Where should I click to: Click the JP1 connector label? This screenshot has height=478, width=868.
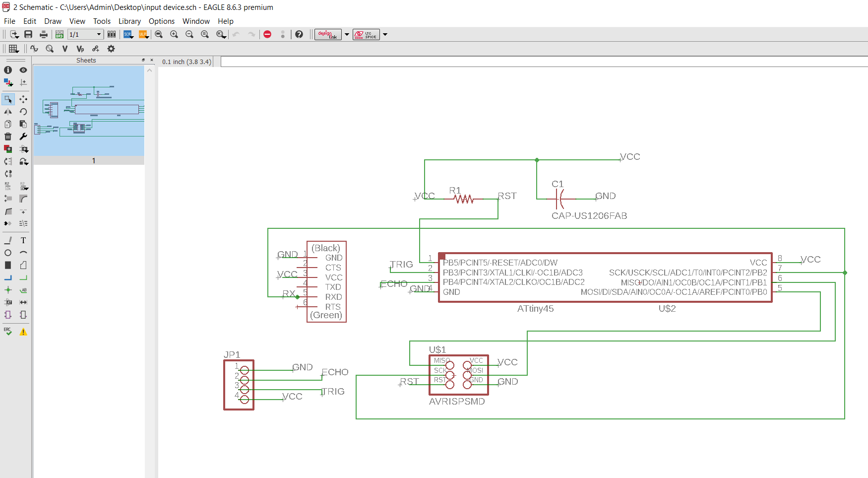pyautogui.click(x=232, y=354)
